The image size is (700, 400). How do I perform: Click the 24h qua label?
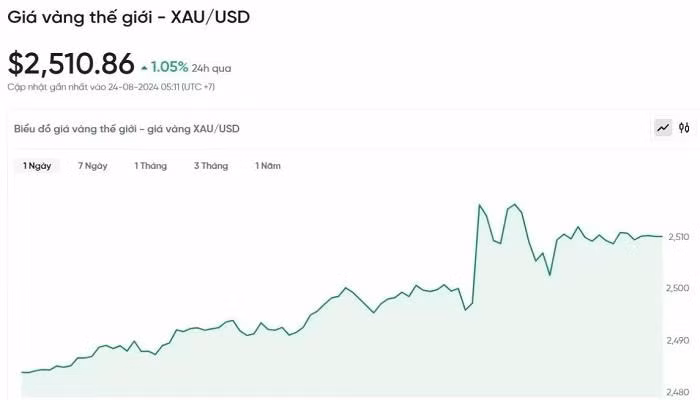211,68
